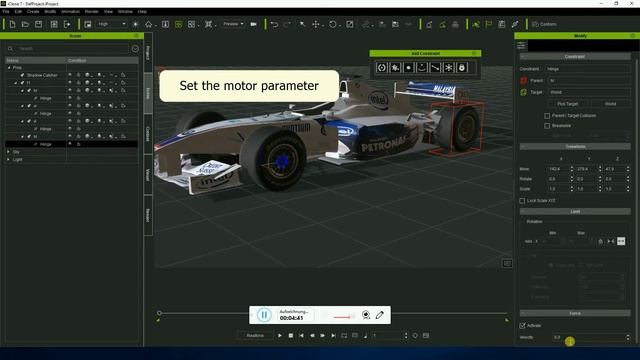
Task: Select the Lock constraint padlock icon
Action: (462, 68)
